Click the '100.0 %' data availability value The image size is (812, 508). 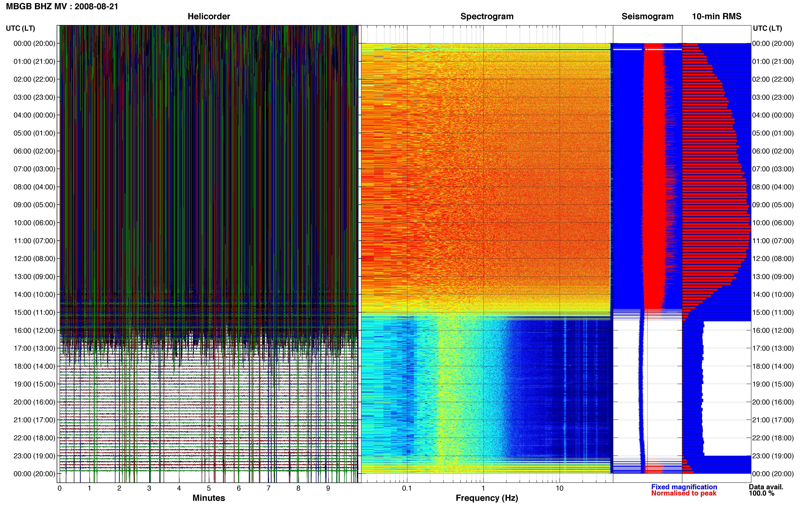(x=762, y=493)
